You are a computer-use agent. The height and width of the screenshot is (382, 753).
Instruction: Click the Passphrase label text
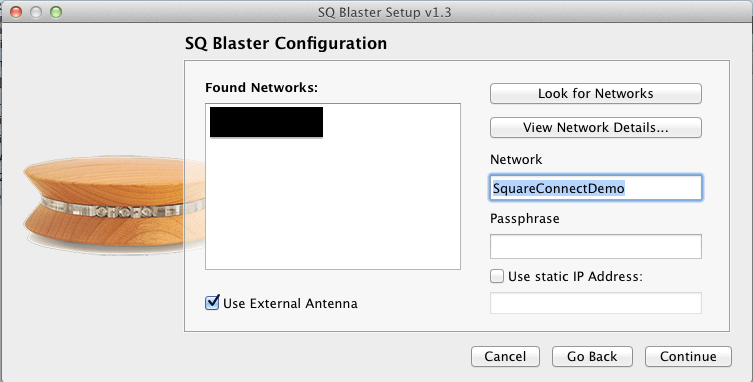(x=524, y=219)
